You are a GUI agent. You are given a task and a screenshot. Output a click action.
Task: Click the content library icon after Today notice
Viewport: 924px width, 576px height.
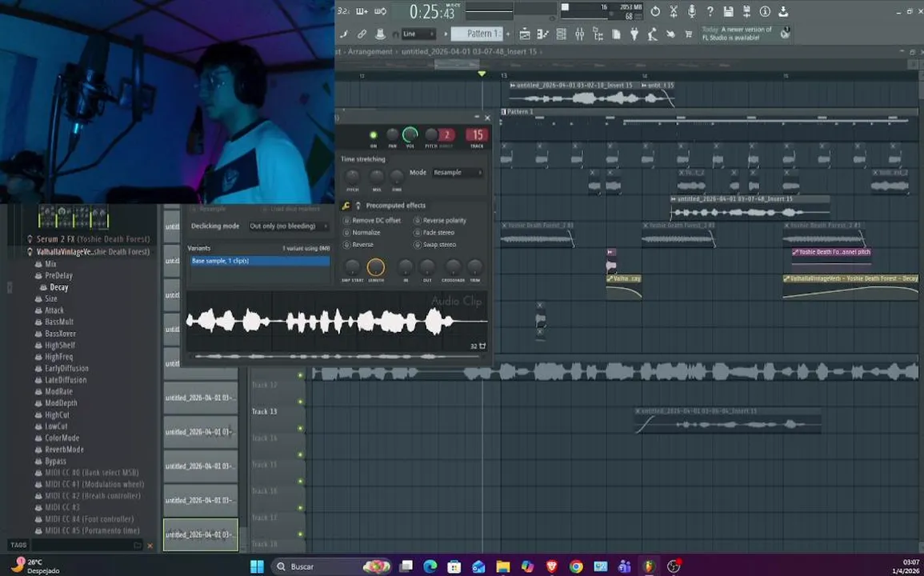pyautogui.click(x=785, y=34)
